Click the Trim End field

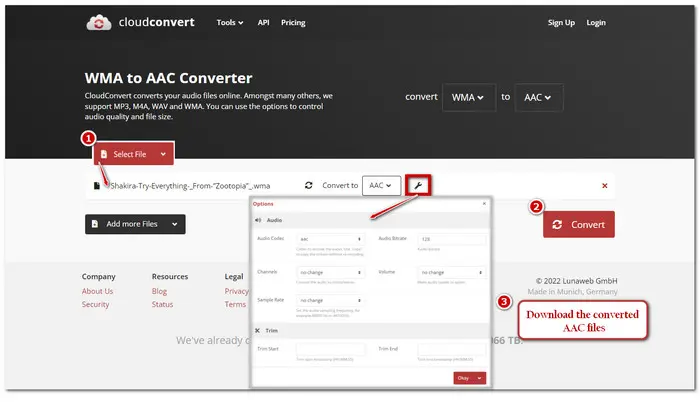(452, 349)
